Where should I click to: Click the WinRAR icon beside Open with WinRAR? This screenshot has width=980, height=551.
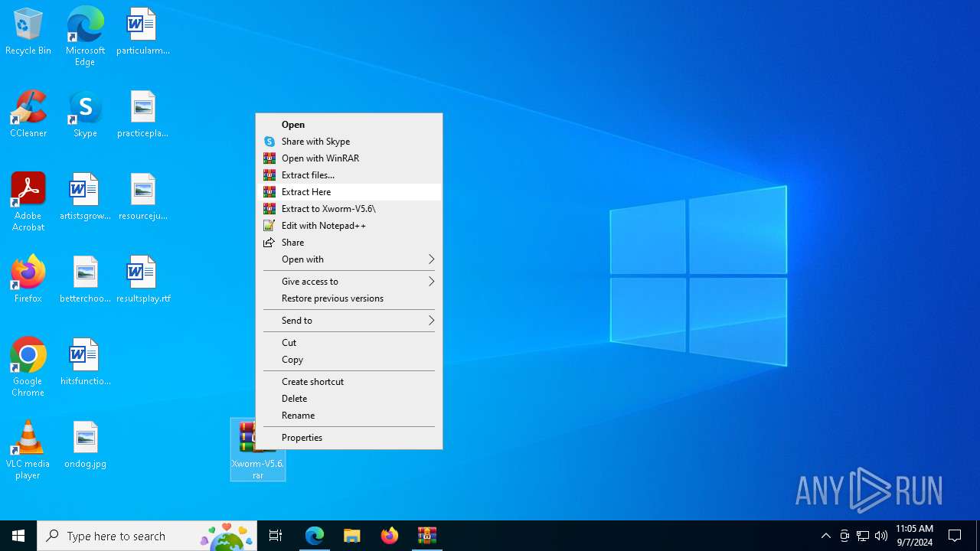[269, 158]
